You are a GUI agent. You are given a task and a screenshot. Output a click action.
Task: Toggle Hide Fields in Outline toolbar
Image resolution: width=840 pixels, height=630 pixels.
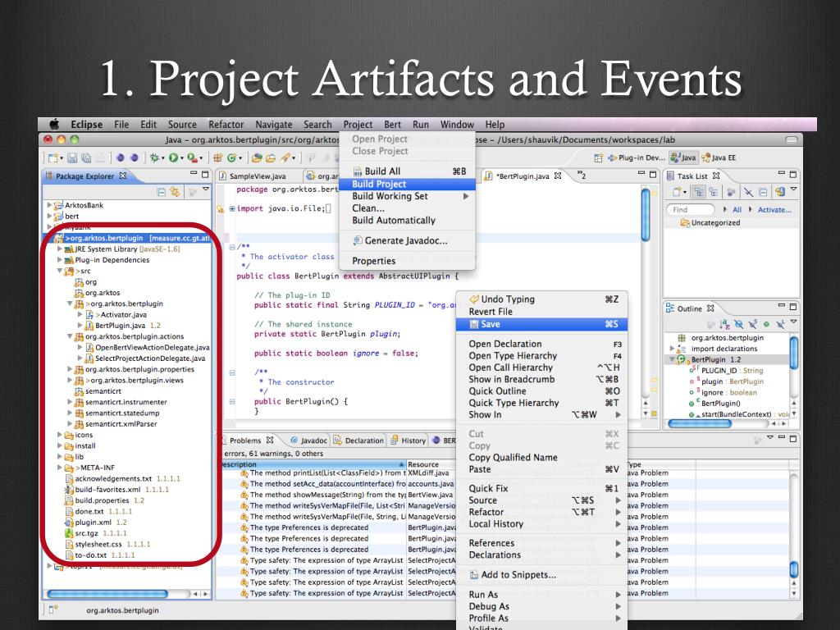click(x=739, y=324)
